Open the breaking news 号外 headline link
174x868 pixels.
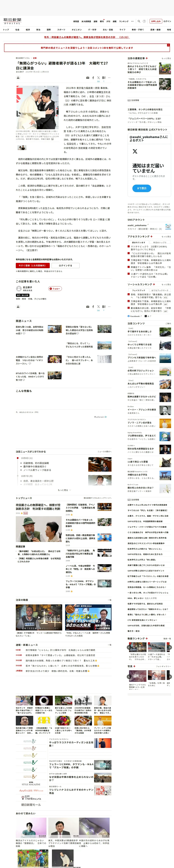87,37
